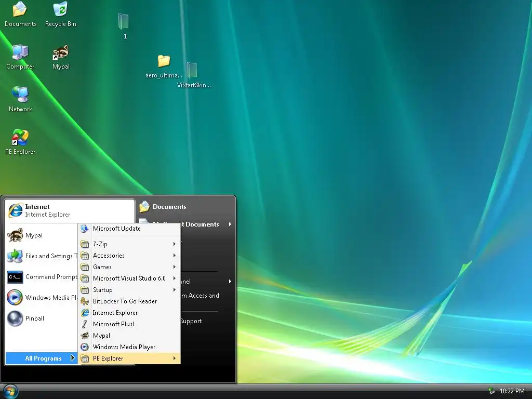The height and width of the screenshot is (399, 532).
Task: Launch Mypal from programs list
Action: 129,336
